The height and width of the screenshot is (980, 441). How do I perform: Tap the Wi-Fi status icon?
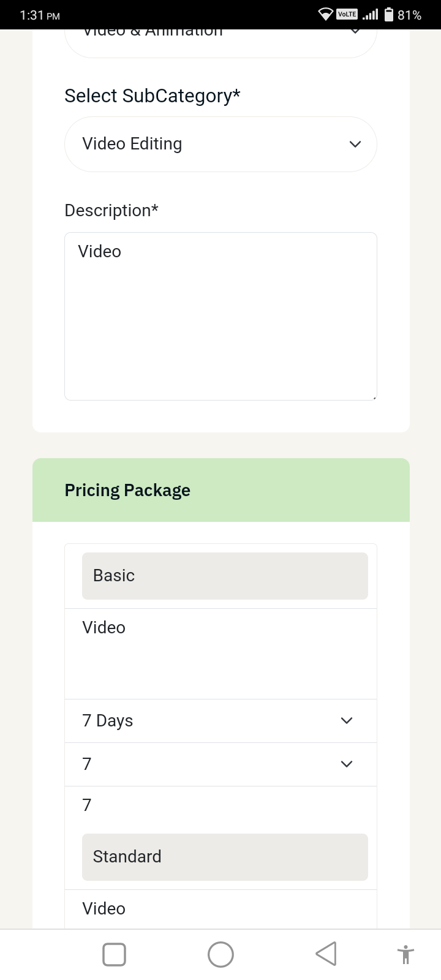coord(326,14)
